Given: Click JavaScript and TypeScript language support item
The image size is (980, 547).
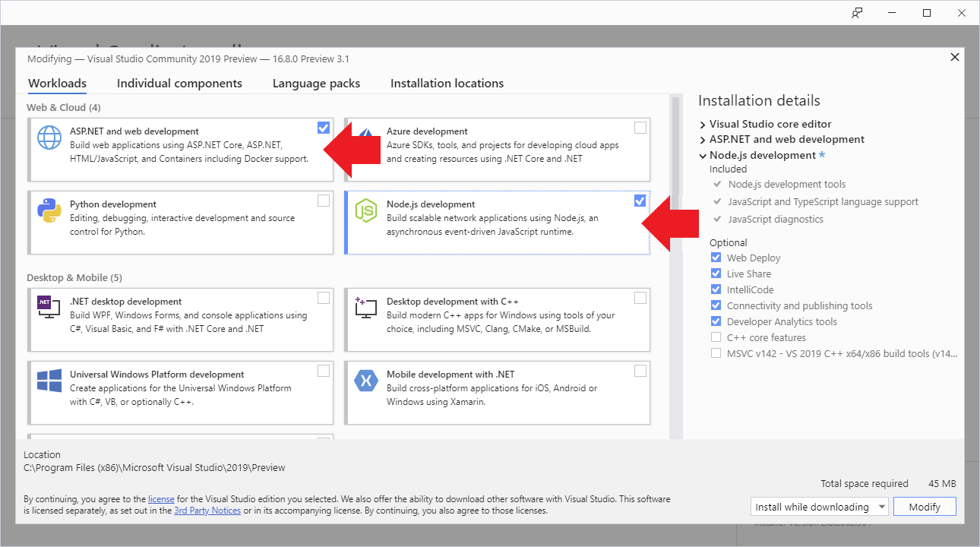Looking at the screenshot, I should 823,202.
